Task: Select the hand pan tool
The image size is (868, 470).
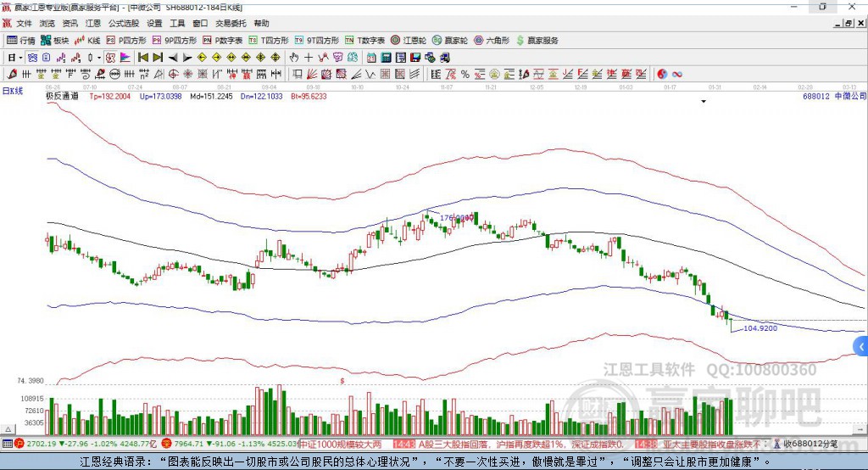Action: coord(294,58)
